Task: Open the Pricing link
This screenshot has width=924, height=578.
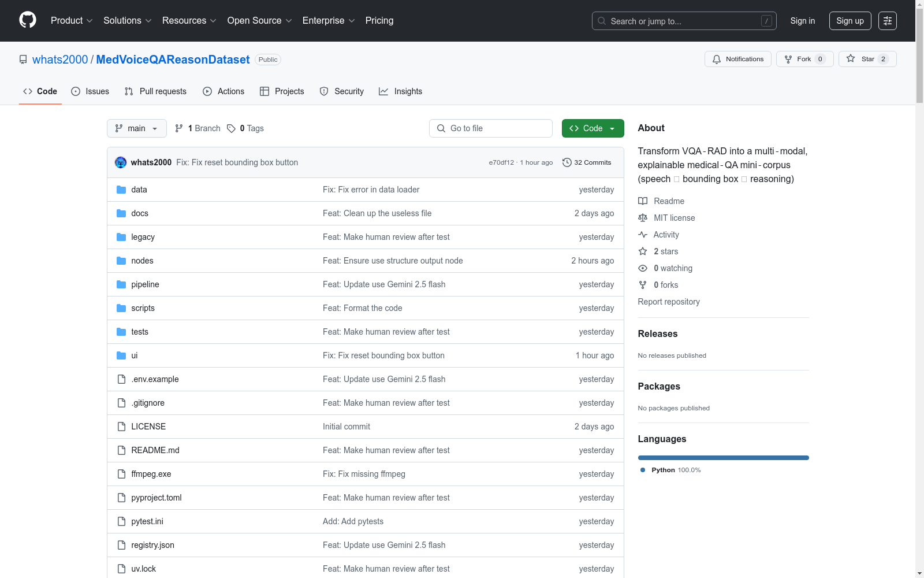Action: (x=379, y=21)
